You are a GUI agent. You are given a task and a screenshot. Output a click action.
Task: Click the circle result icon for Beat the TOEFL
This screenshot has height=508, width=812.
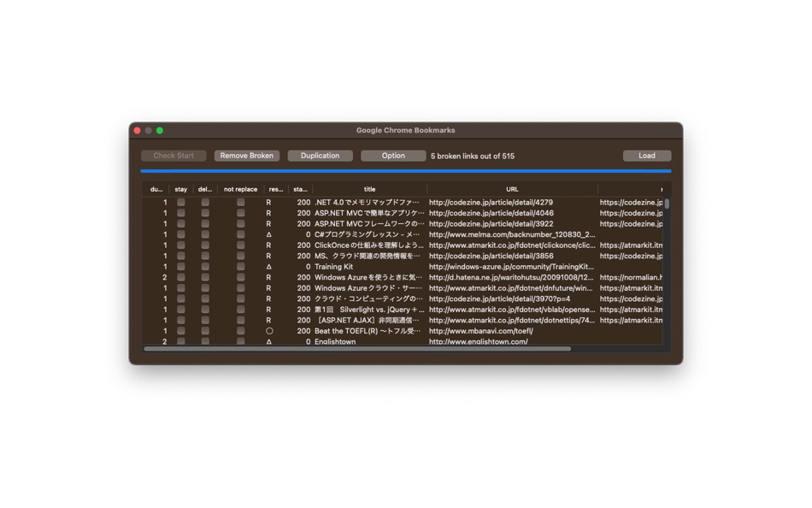[269, 331]
